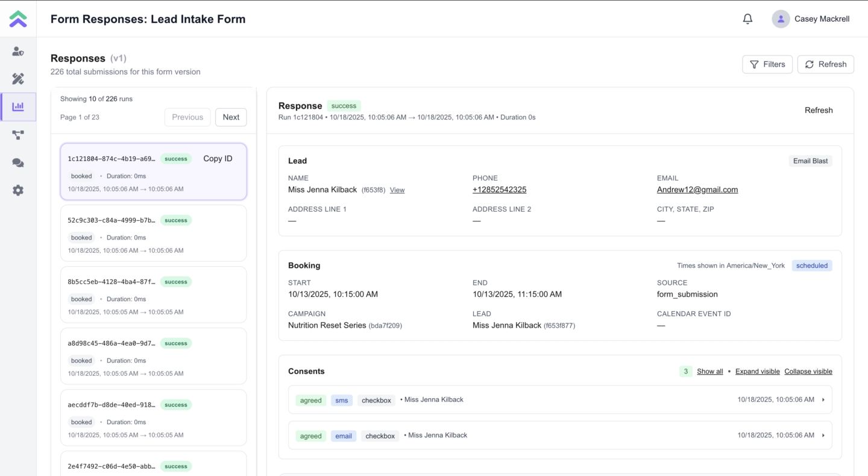Open the workflow diagram sidebar icon
The image size is (868, 476).
click(18, 135)
